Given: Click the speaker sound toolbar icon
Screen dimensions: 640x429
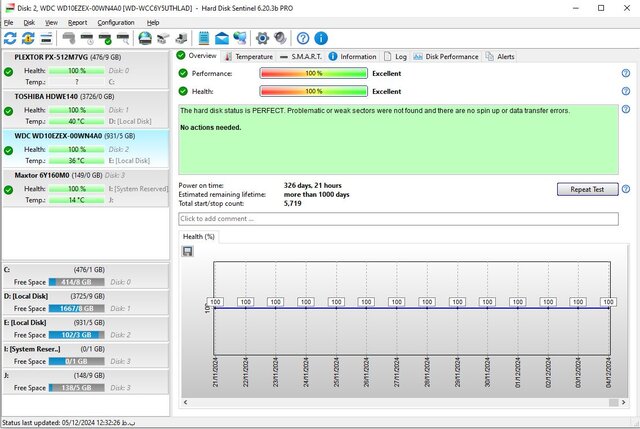Looking at the screenshot, I should (x=279, y=38).
